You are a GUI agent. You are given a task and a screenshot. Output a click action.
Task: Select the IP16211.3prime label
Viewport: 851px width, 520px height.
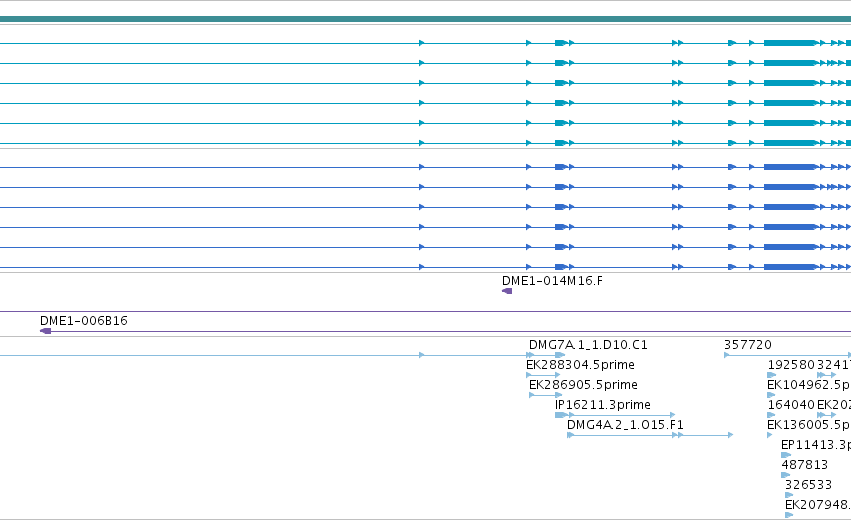tap(602, 405)
